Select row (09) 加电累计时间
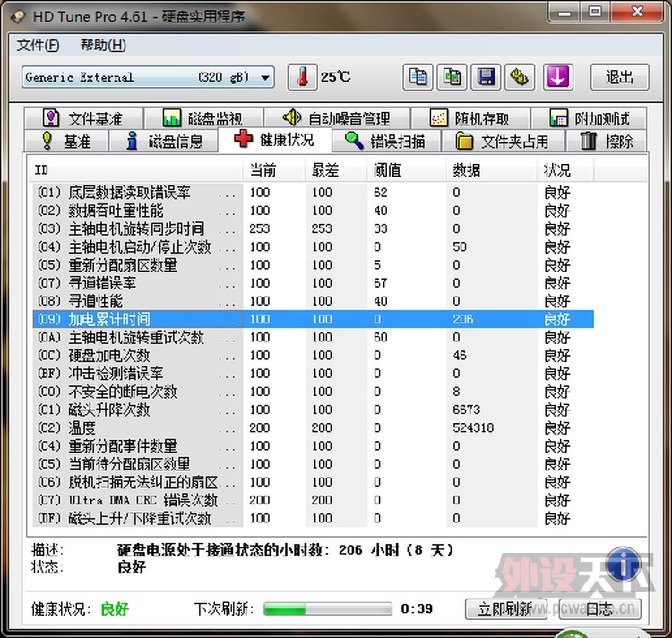The width and height of the screenshot is (672, 638). coord(314,319)
